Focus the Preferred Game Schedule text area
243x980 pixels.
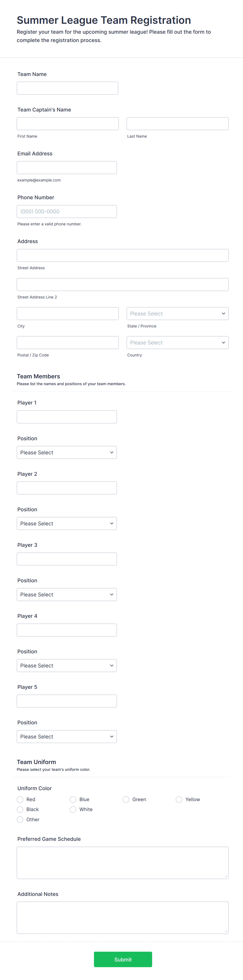123,862
